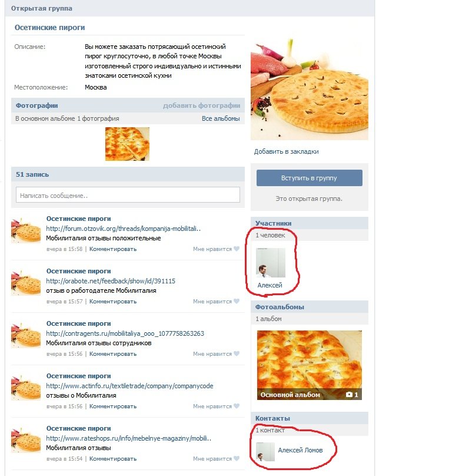449x476 pixels.
Task: Open avatar of first wall post
Action: 26,230
